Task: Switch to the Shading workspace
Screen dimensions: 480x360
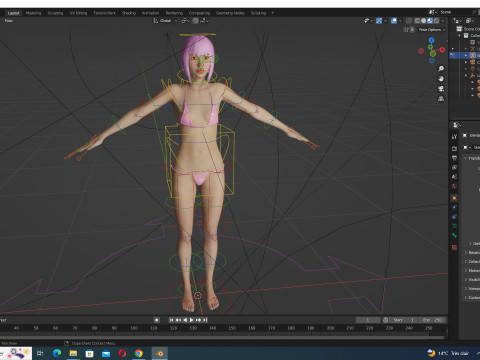Action: (129, 13)
